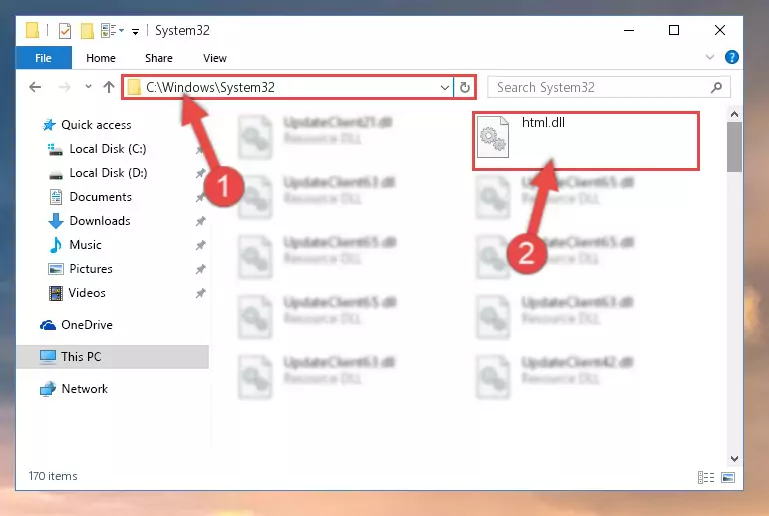Image resolution: width=769 pixels, height=516 pixels.
Task: Click the pin icon next to Pictures
Action: point(200,269)
